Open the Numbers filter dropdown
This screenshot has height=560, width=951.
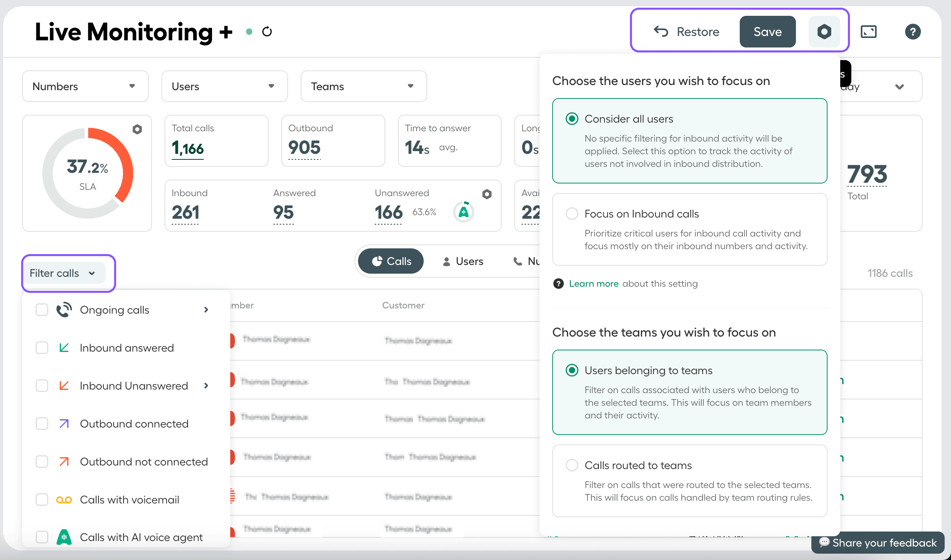(x=85, y=86)
